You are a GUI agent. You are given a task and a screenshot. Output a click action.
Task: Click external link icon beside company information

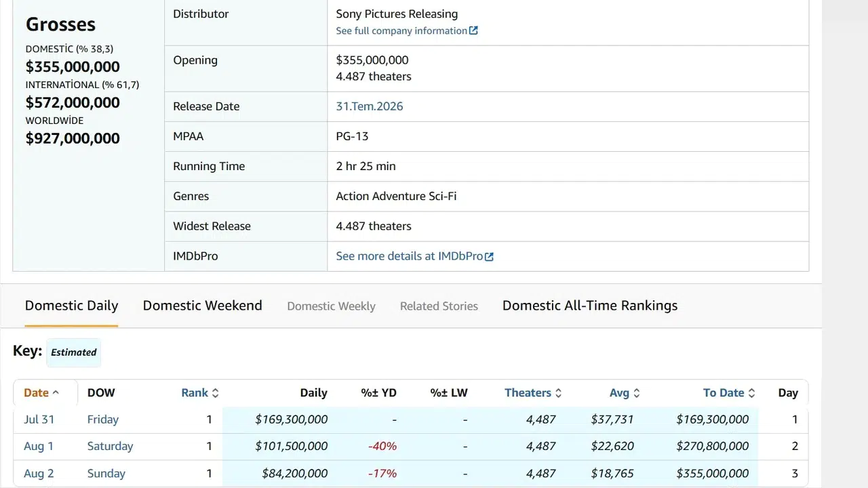[x=474, y=30]
